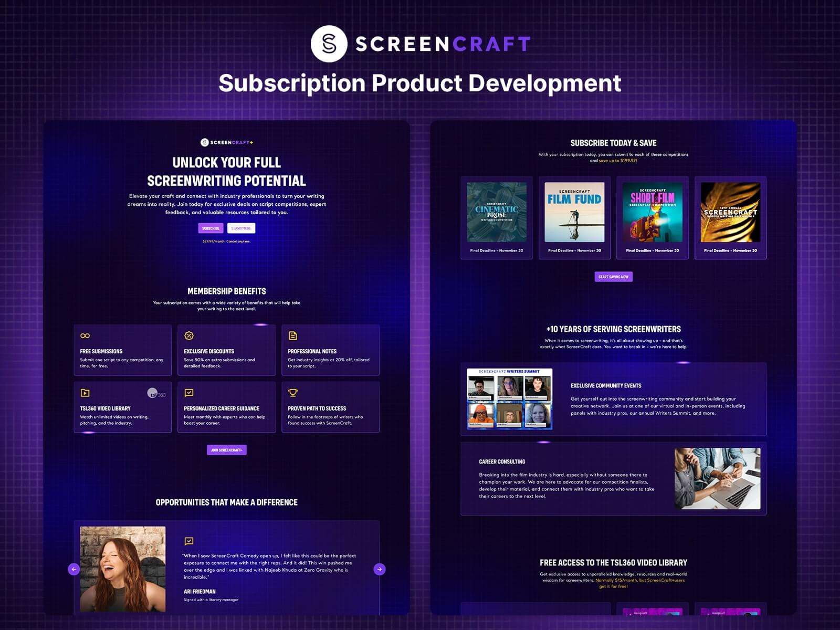Click the Writers Summit video call thumbnail
The width and height of the screenshot is (840, 630).
[x=509, y=399]
